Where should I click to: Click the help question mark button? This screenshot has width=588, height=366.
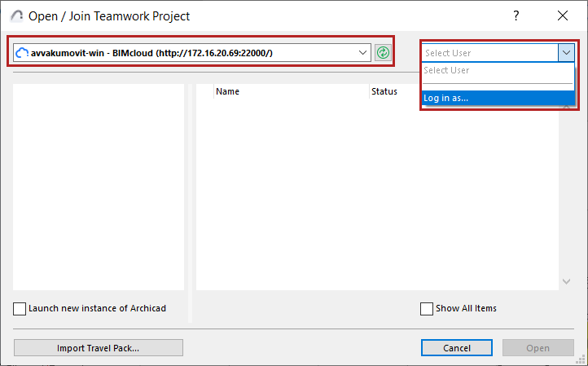pyautogui.click(x=516, y=15)
